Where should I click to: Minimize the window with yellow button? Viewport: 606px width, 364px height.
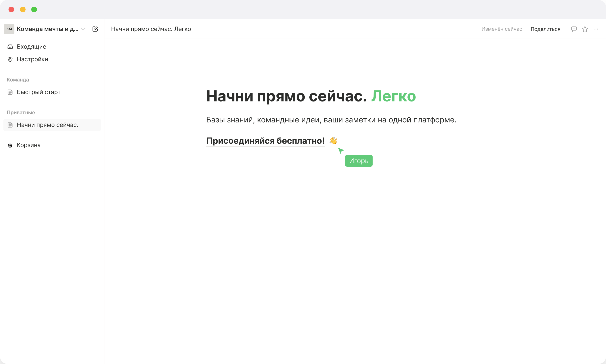point(22,9)
